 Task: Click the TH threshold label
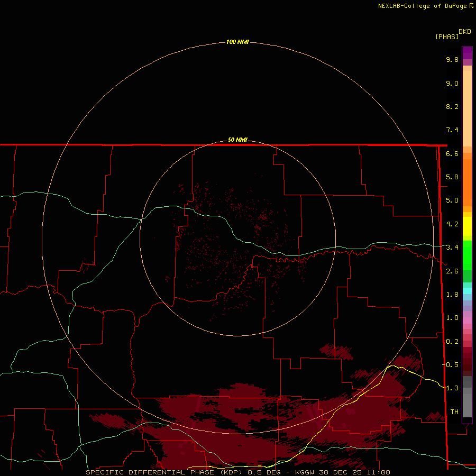[x=454, y=411]
